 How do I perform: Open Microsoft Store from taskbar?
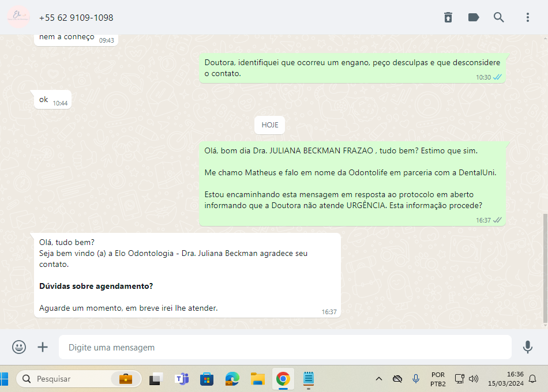[207, 379]
